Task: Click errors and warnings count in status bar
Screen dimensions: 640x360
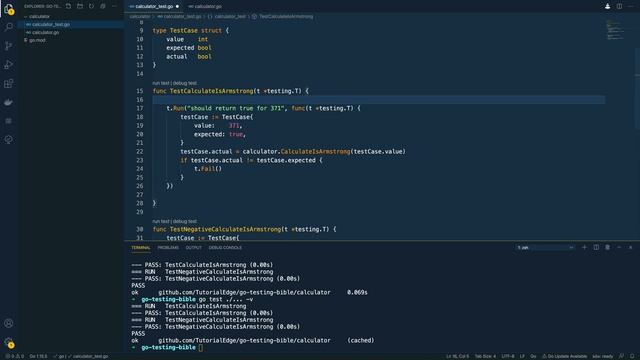Action: [x=14, y=356]
